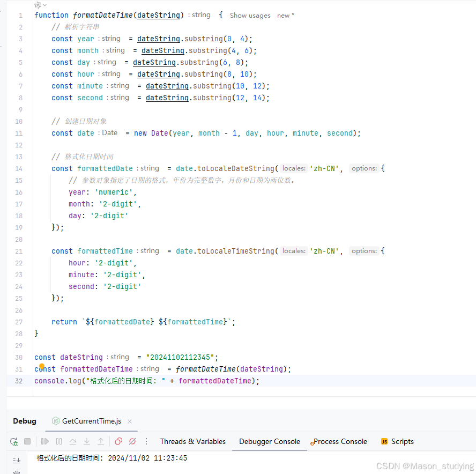
Task: Set breakpoint at line number 31
Action: 19,369
